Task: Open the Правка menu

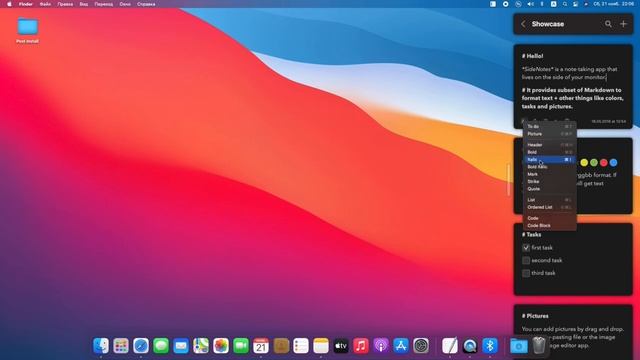Action: tap(65, 4)
